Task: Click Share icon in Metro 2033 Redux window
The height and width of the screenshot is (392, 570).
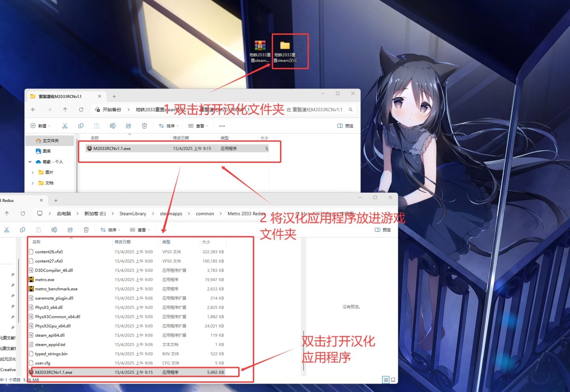Action: point(70,230)
